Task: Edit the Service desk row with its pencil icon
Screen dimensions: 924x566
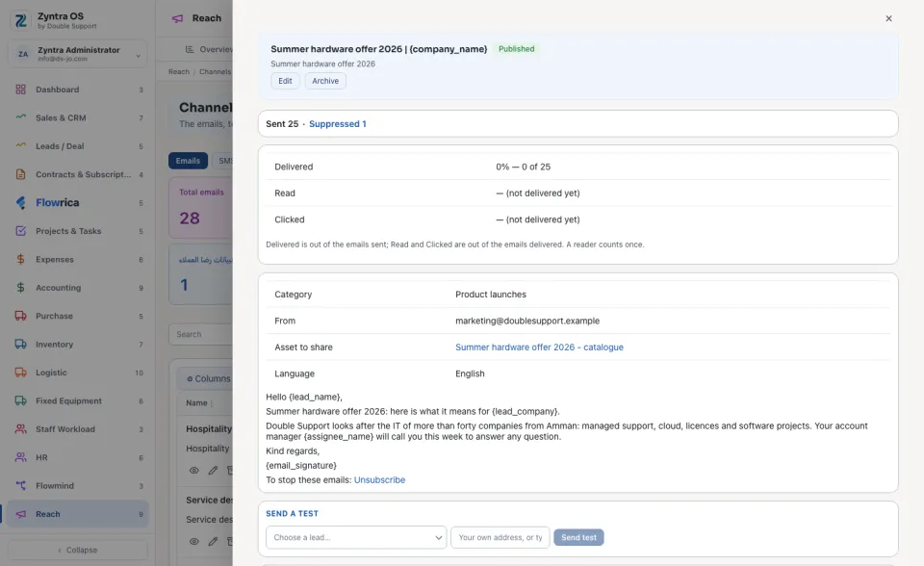Action: pyautogui.click(x=213, y=541)
